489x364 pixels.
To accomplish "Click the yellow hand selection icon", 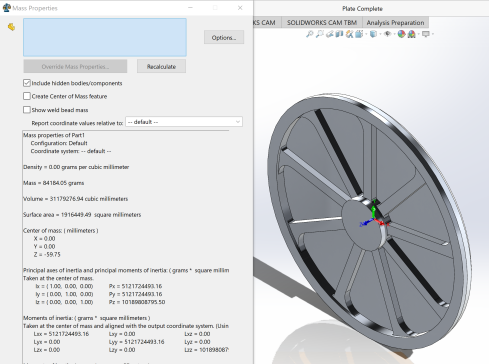I will pos(11,27).
